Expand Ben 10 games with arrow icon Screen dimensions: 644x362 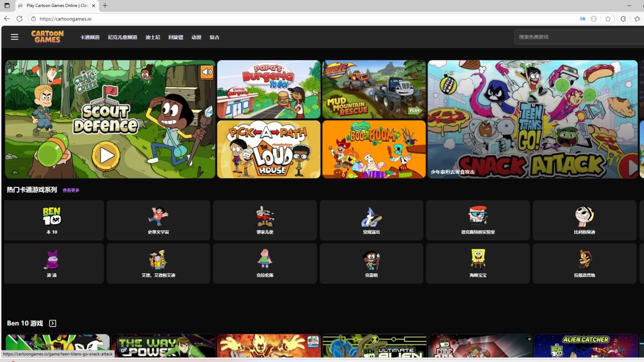tap(52, 323)
